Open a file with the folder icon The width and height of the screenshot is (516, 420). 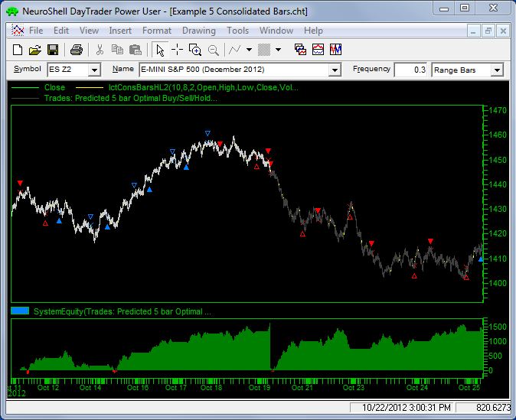pyautogui.click(x=35, y=50)
